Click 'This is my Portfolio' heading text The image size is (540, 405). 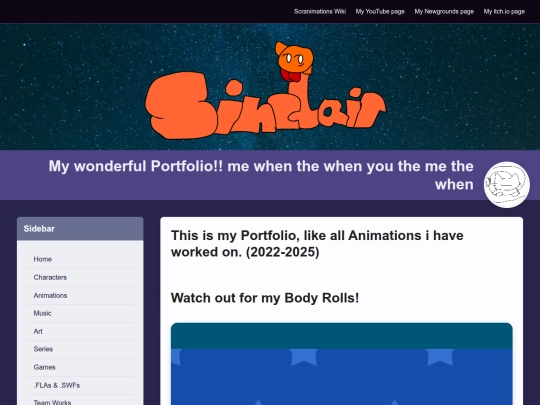point(317,244)
